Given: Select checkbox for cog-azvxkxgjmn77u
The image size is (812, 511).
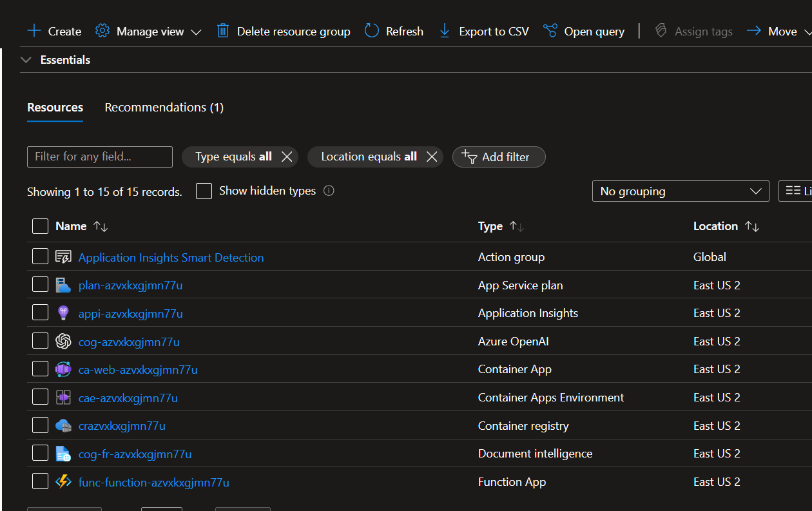Looking at the screenshot, I should [40, 341].
